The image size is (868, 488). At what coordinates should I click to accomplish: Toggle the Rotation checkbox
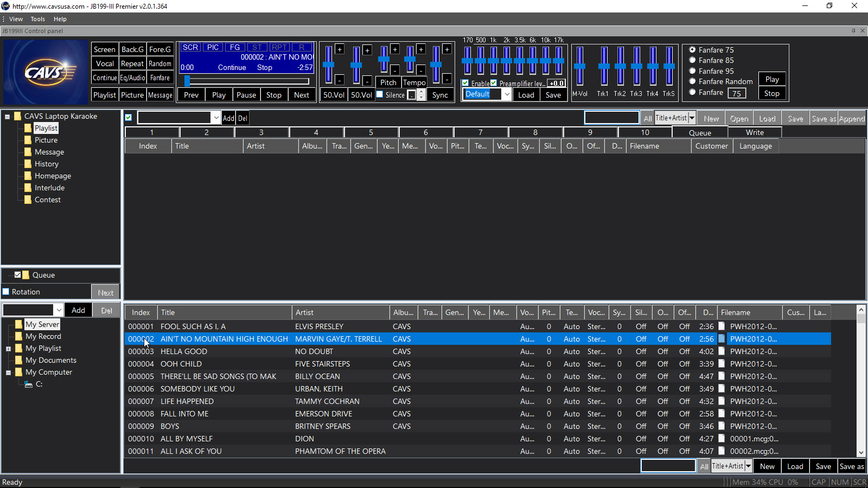tap(6, 292)
